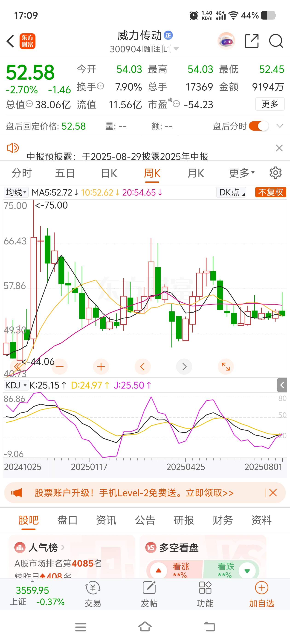
Task: Tap the megaphone promo icon
Action: coord(17,493)
